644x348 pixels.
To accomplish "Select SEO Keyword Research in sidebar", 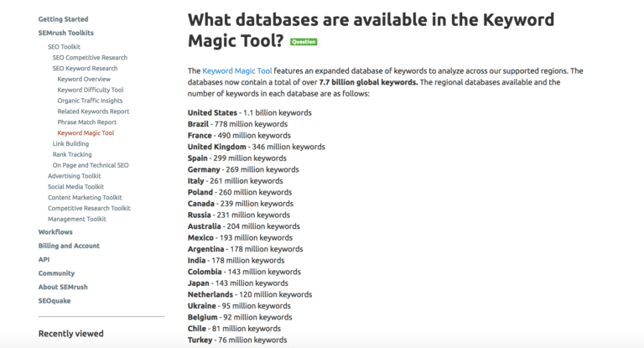I will pyautogui.click(x=85, y=68).
